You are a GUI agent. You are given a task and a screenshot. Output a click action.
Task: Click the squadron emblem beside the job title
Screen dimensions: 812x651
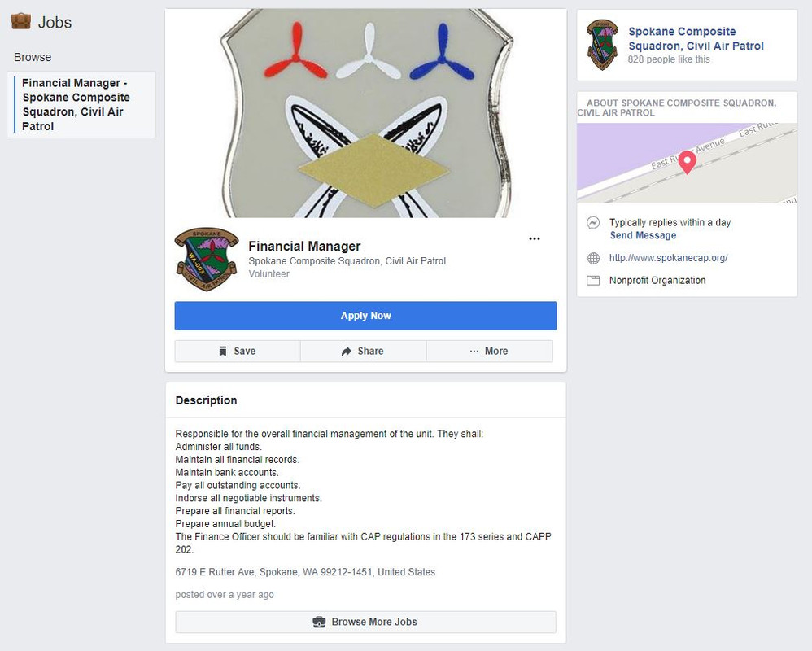coord(206,259)
